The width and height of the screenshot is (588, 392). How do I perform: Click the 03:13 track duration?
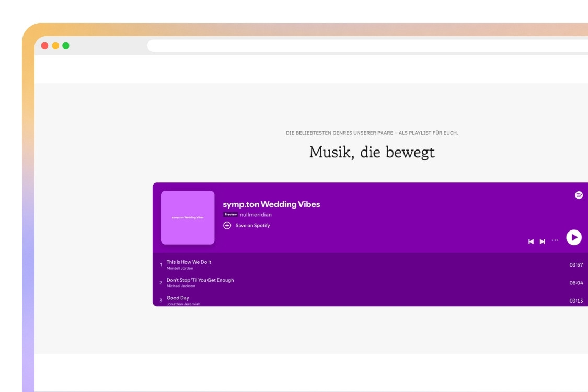pyautogui.click(x=576, y=301)
